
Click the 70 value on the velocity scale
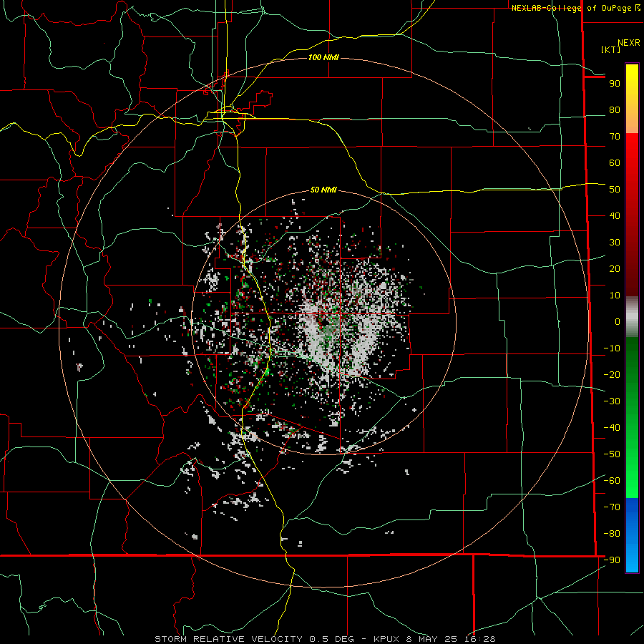coord(615,137)
